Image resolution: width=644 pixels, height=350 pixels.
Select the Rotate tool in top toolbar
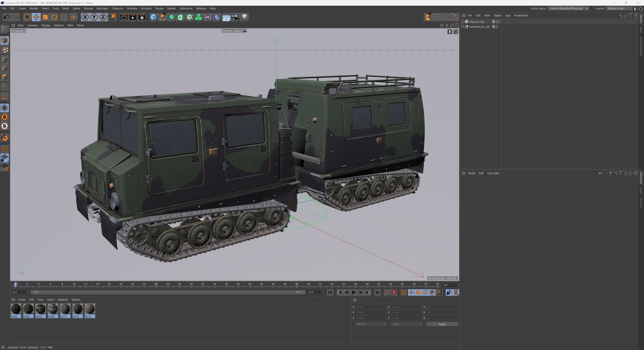(54, 17)
